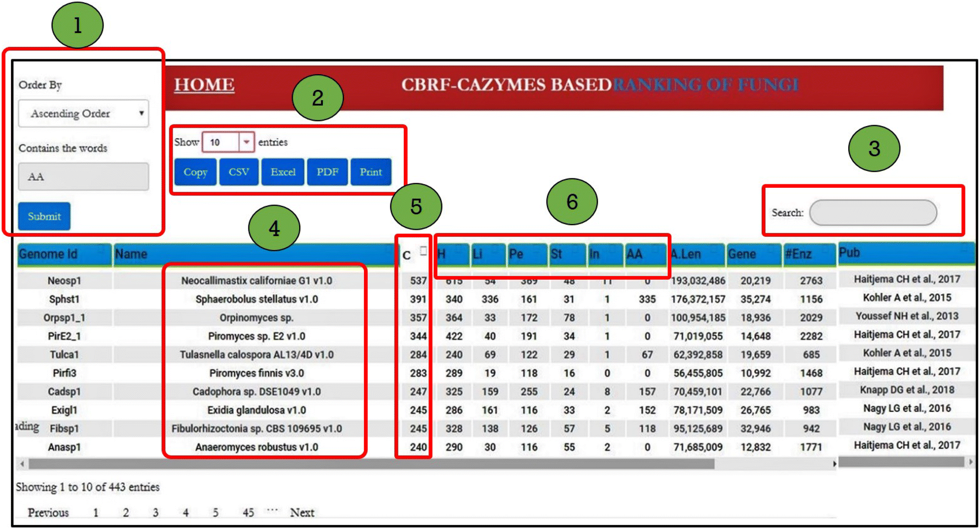Screen dimensions: 980x529
Task: Sort by the Genome Id column header
Action: (64, 254)
